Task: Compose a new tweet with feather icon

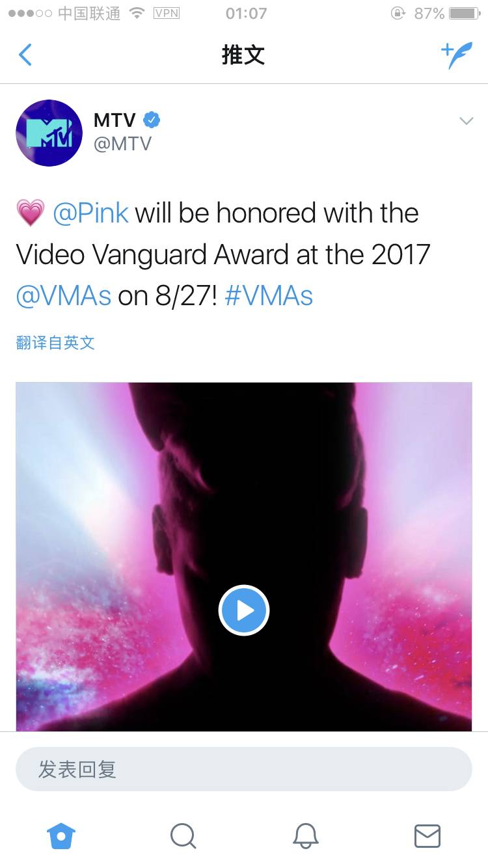Action: [x=457, y=55]
